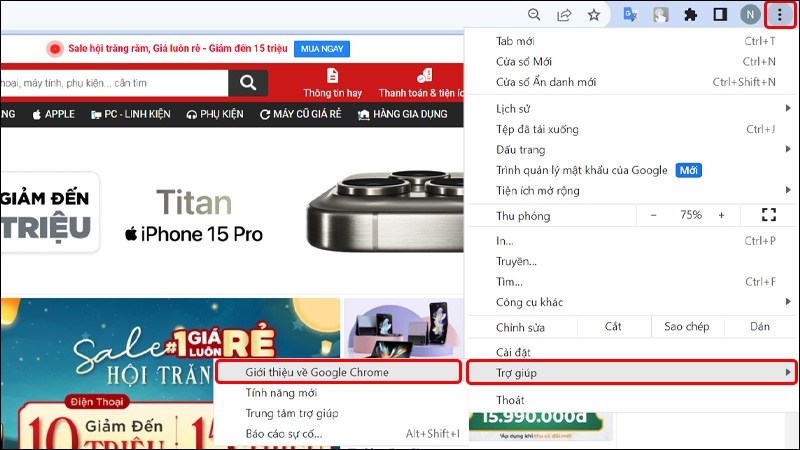This screenshot has width=800, height=450.
Task: Open Trình quản lý mật khẩu của Google
Action: tap(632, 170)
